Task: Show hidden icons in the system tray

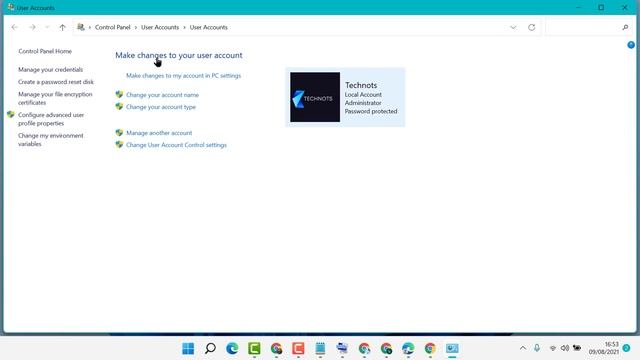Action: [523, 348]
